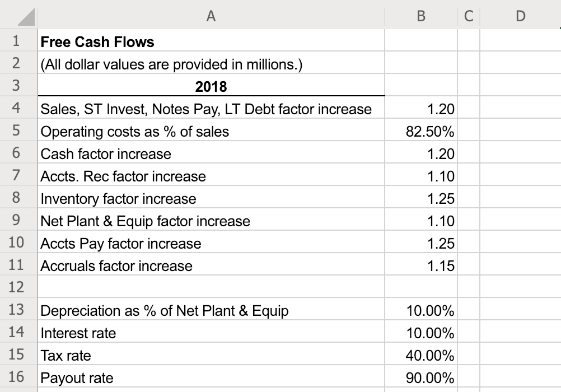Select column B header
Screen dimensions: 561x392
[419, 16]
